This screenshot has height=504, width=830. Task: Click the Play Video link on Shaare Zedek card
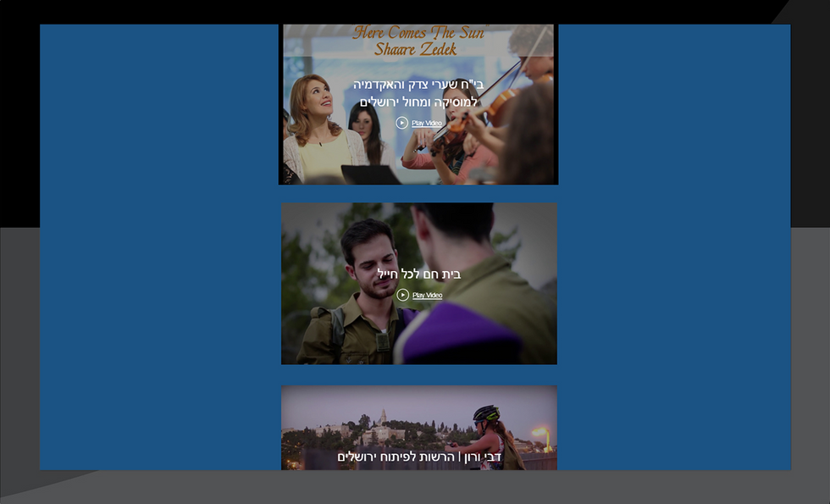click(427, 124)
